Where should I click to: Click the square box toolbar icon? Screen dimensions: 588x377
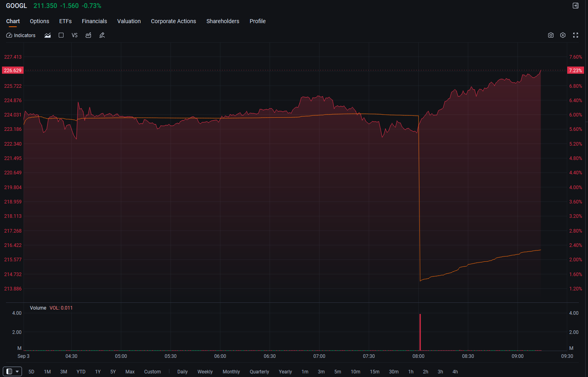(x=61, y=35)
